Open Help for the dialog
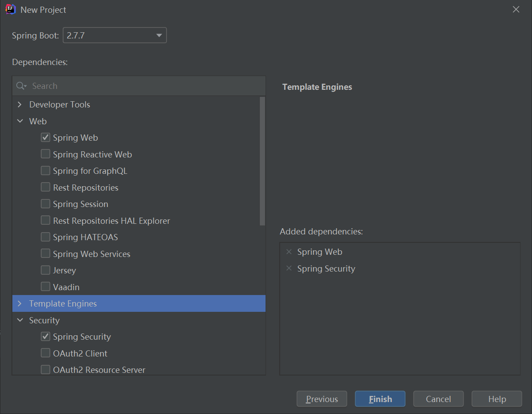This screenshot has width=532, height=414. tap(497, 399)
